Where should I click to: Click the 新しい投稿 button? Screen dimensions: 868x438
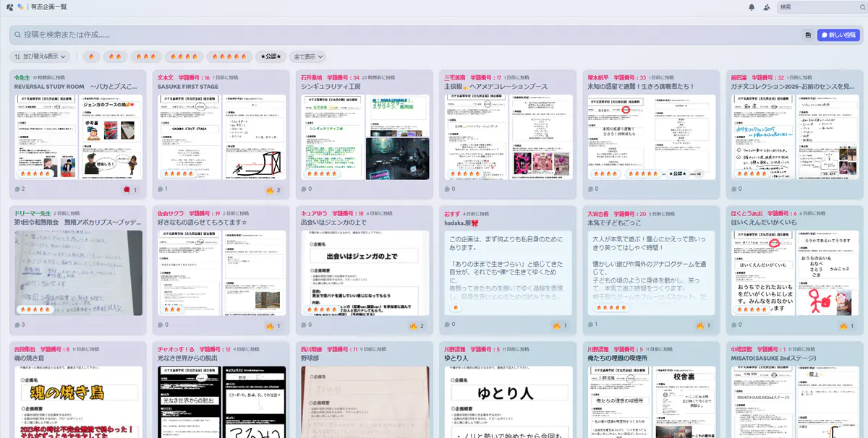[x=838, y=35]
